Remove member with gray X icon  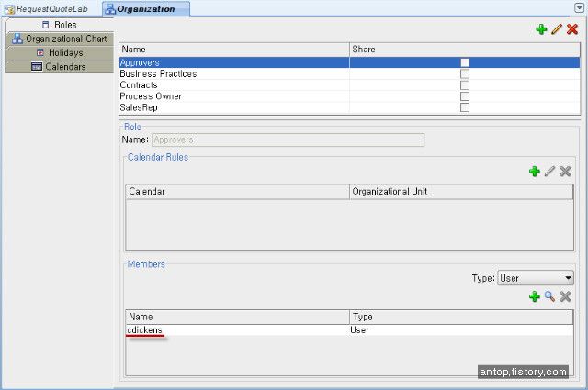(x=565, y=296)
